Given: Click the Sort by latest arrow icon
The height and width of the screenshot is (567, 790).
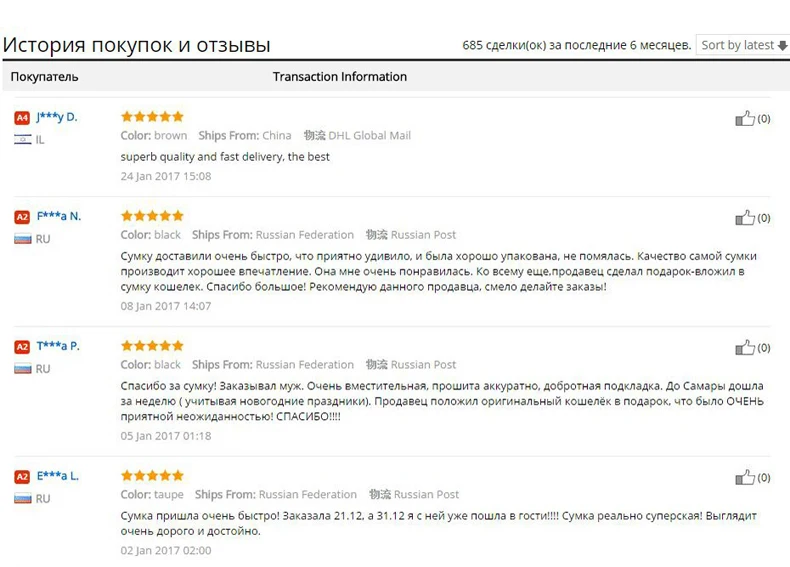Looking at the screenshot, I should click(x=782, y=45).
